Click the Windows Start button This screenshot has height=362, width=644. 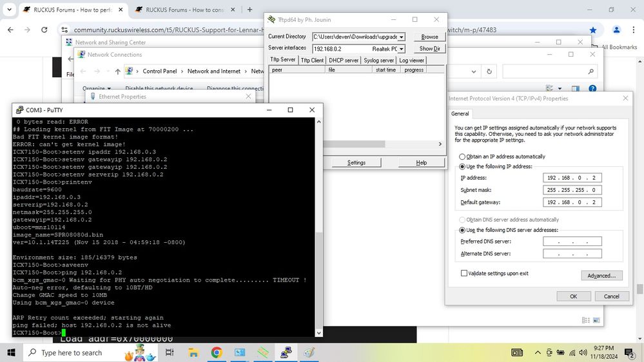click(12, 352)
